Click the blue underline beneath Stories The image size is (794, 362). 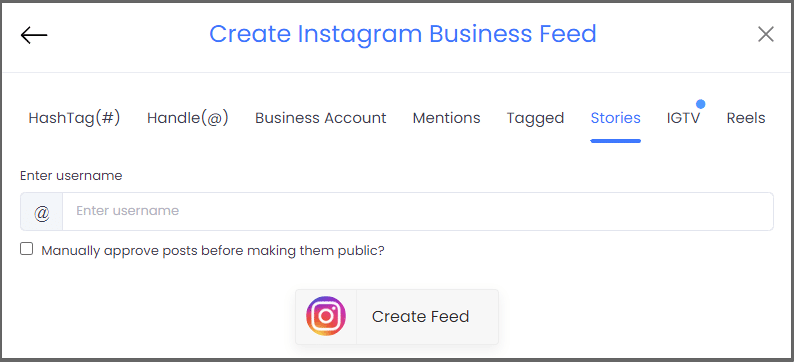pos(615,141)
